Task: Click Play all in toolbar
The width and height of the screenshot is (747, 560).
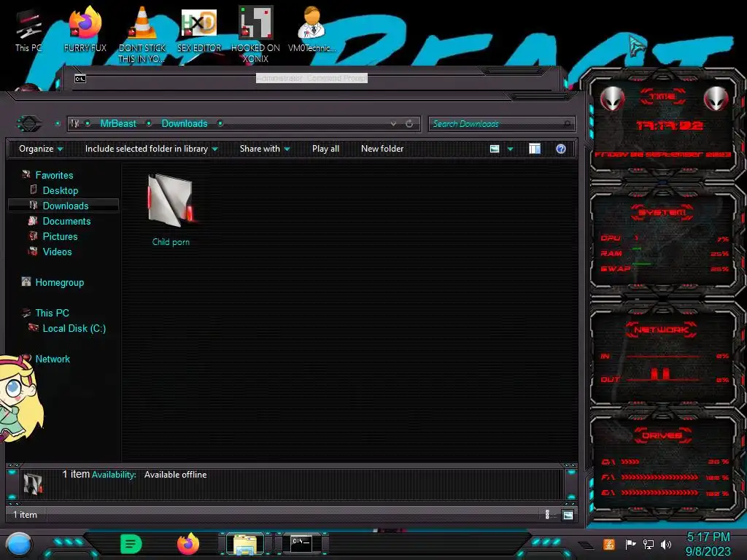Action: tap(326, 149)
